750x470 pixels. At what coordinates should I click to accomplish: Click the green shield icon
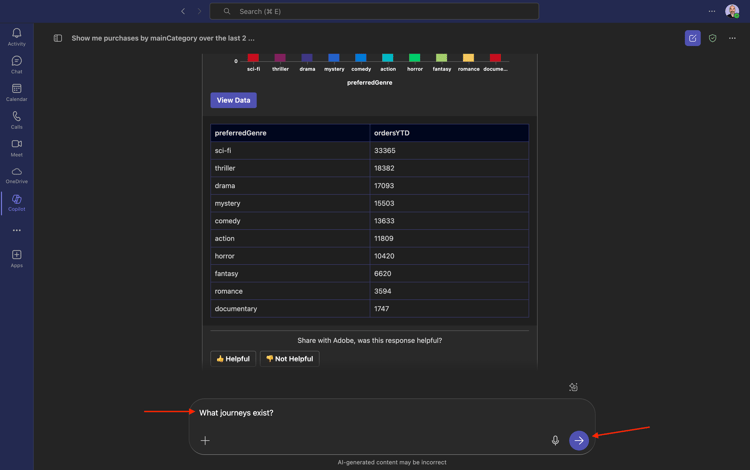tap(713, 38)
